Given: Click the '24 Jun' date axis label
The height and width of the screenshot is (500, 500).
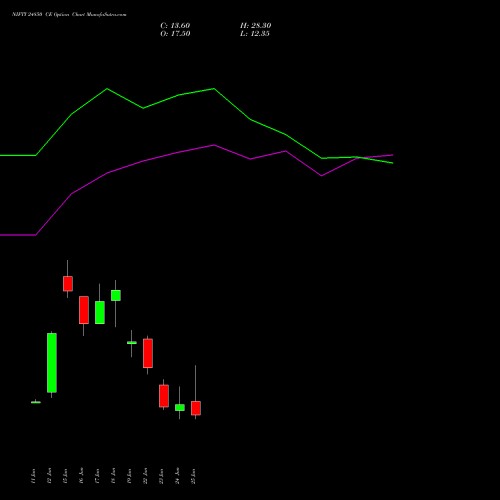Looking at the screenshot, I should tap(177, 476).
